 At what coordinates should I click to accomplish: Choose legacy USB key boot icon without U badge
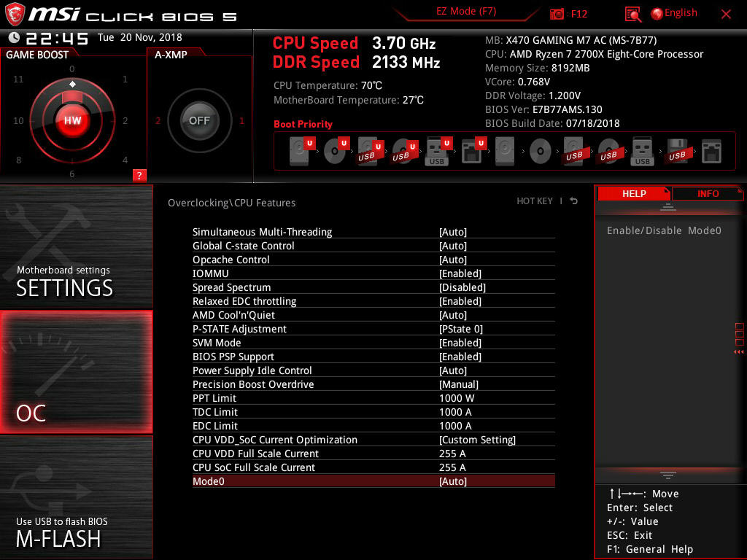pyautogui.click(x=642, y=151)
